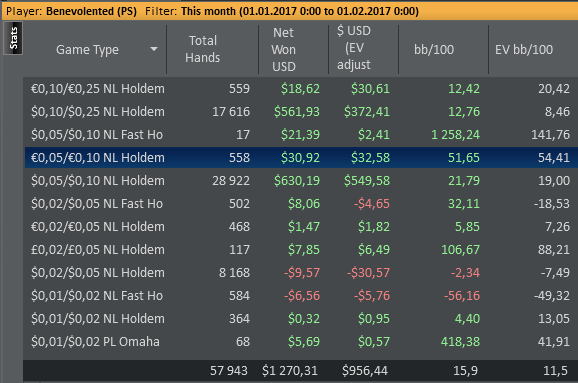Screen dimensions: 578x383
Task: Select the £0,02/£0,05 NL Holdem row
Action: coord(300,250)
